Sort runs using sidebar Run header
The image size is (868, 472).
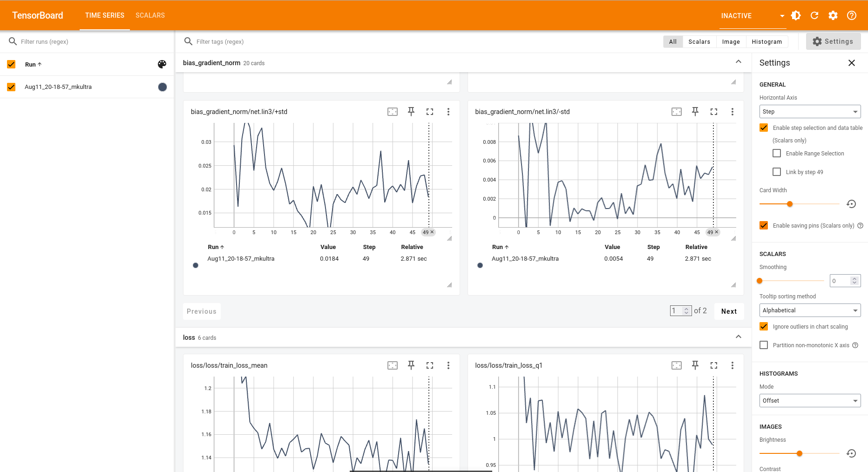[x=34, y=64]
